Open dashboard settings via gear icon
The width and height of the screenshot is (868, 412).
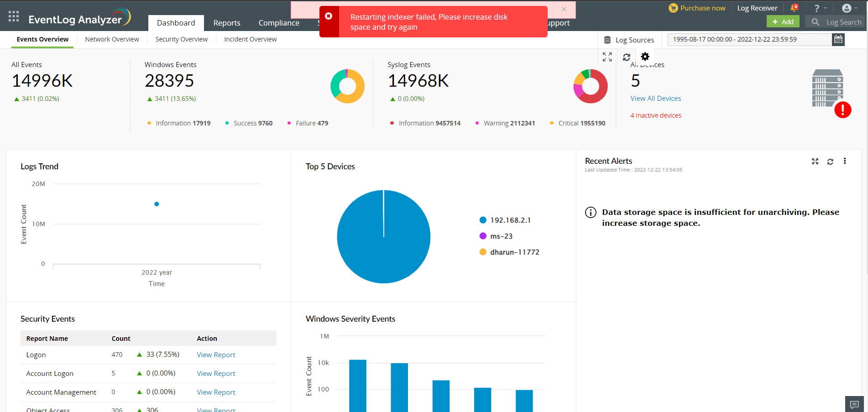[x=645, y=57]
